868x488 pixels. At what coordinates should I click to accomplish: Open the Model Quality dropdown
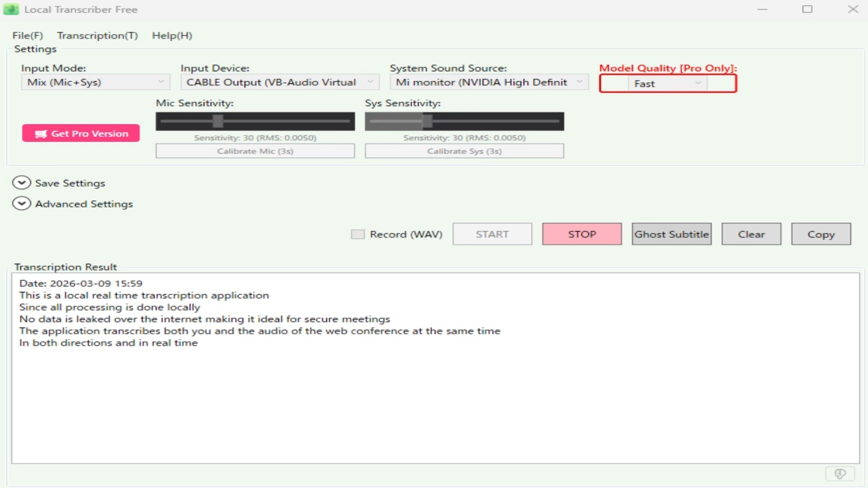click(667, 84)
